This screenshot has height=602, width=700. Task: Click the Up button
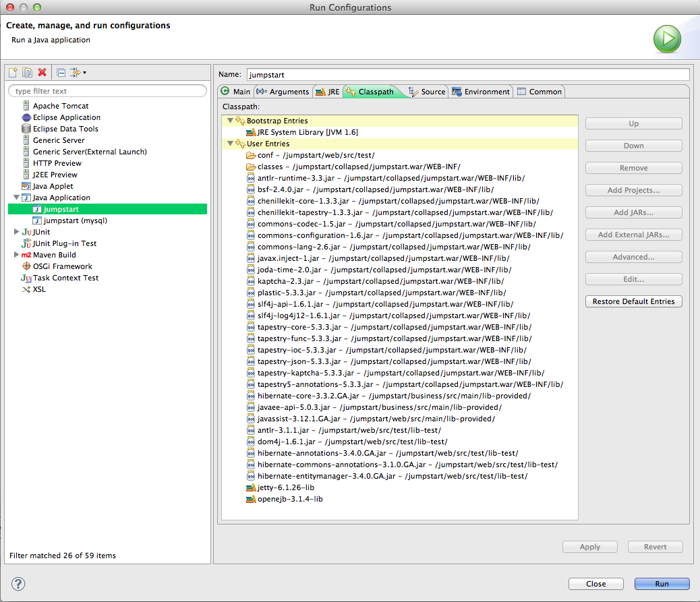click(x=633, y=123)
